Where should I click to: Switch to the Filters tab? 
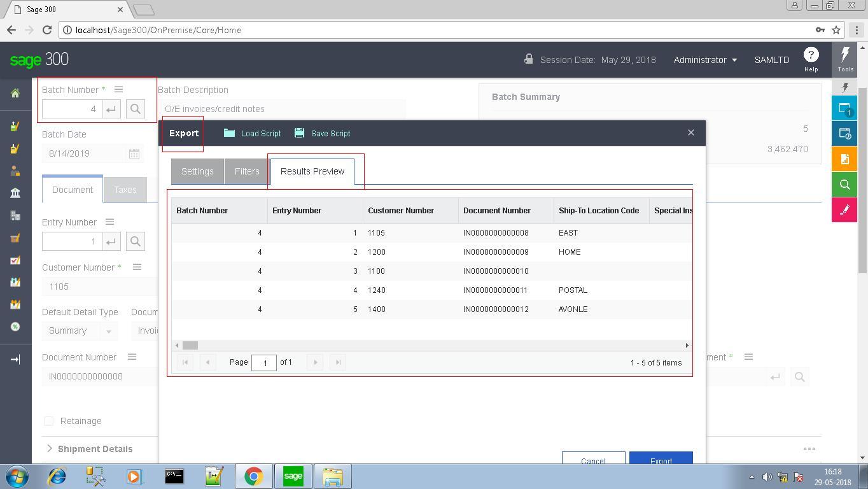pos(247,171)
